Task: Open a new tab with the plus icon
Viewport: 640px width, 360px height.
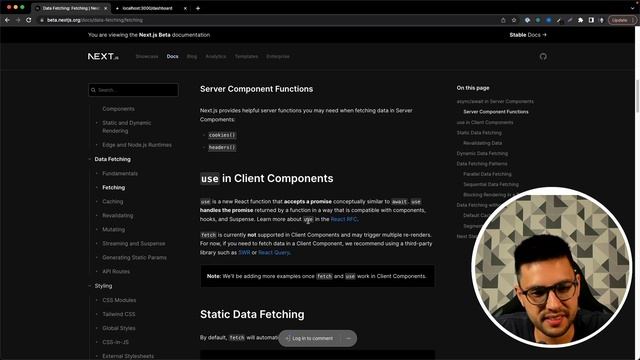Action: 198,8
